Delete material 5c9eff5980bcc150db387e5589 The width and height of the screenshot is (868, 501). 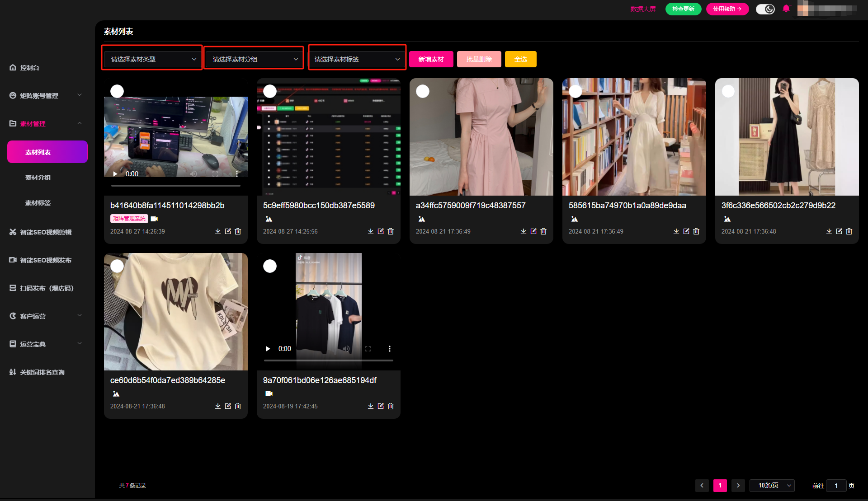[391, 231]
